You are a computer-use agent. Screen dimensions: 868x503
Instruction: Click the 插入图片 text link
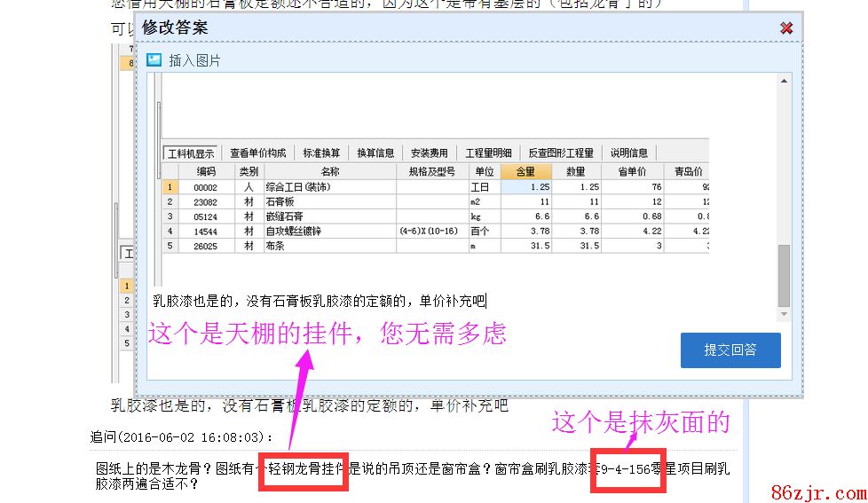point(194,60)
